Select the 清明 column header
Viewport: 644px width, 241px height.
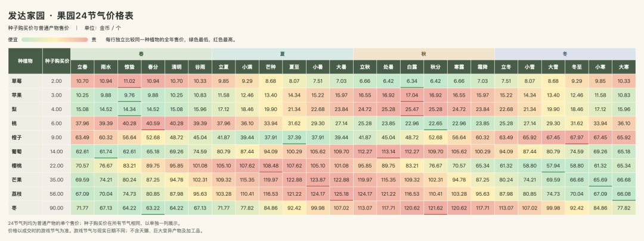pos(177,67)
